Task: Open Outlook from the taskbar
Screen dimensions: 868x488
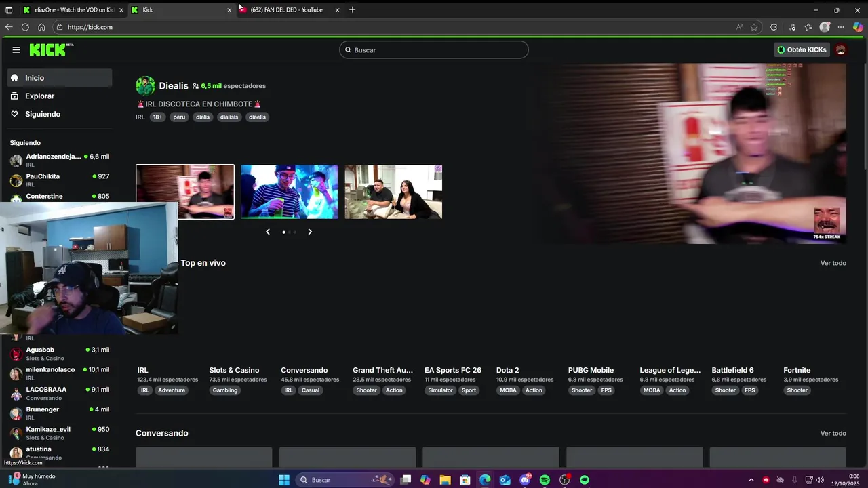Action: click(x=505, y=480)
